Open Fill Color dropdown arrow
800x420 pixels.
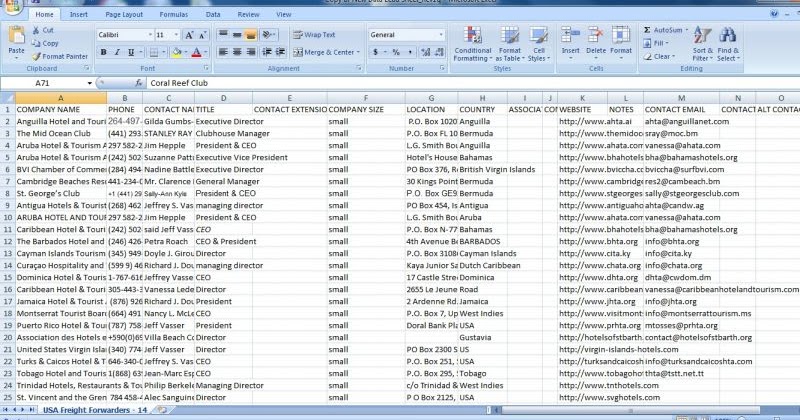click(x=186, y=52)
